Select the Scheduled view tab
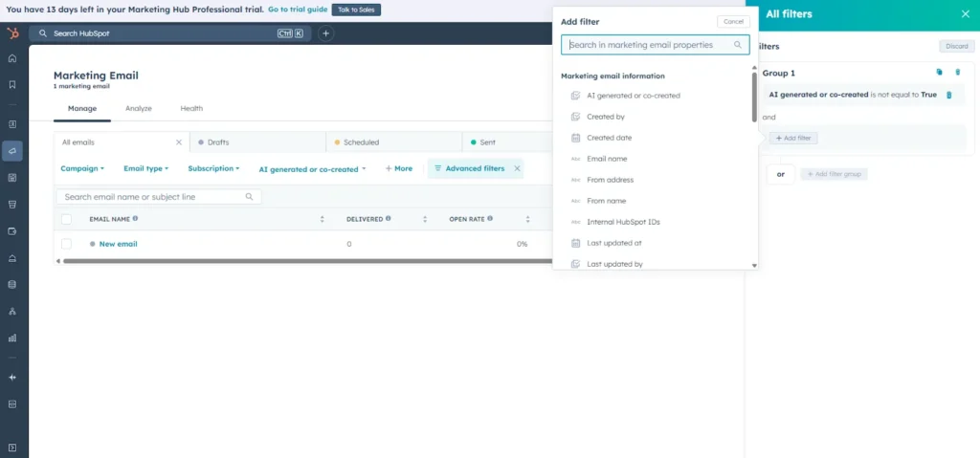The image size is (980, 458). click(393, 142)
